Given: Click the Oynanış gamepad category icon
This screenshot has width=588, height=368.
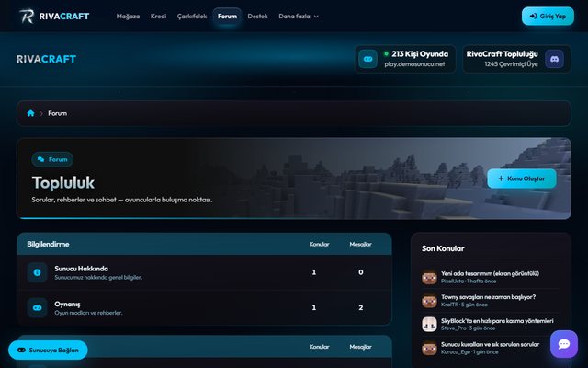Looking at the screenshot, I should coord(37,308).
